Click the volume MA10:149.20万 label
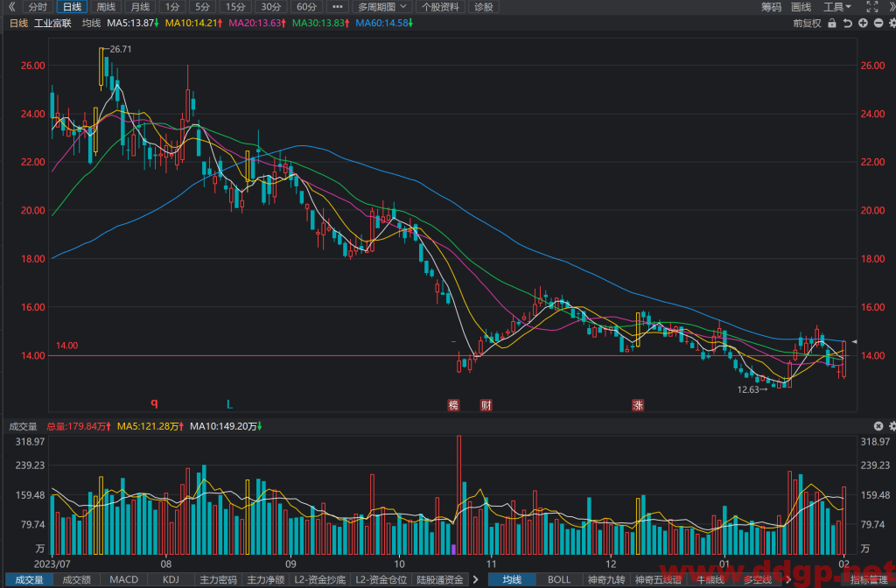Screen dimensions: 896x588 (226, 426)
